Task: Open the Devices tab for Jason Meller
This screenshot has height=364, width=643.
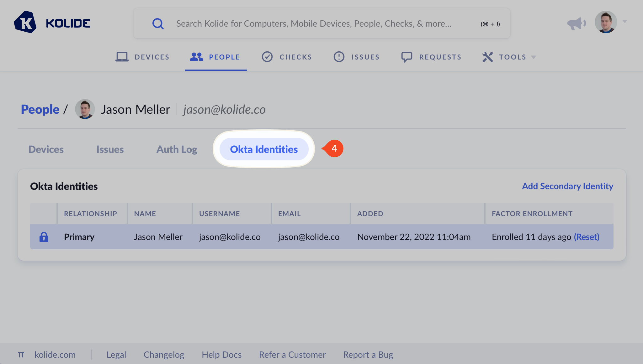Action: pos(46,149)
